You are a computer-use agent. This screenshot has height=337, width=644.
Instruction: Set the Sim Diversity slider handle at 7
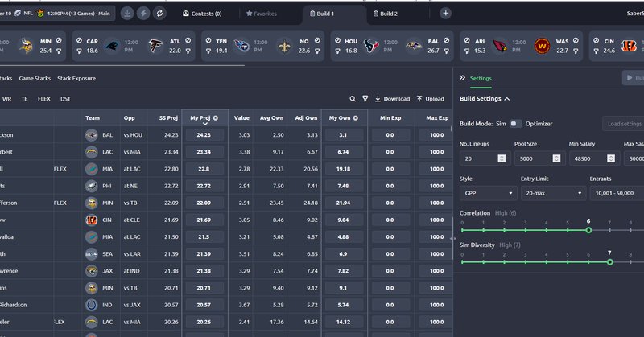tap(610, 262)
